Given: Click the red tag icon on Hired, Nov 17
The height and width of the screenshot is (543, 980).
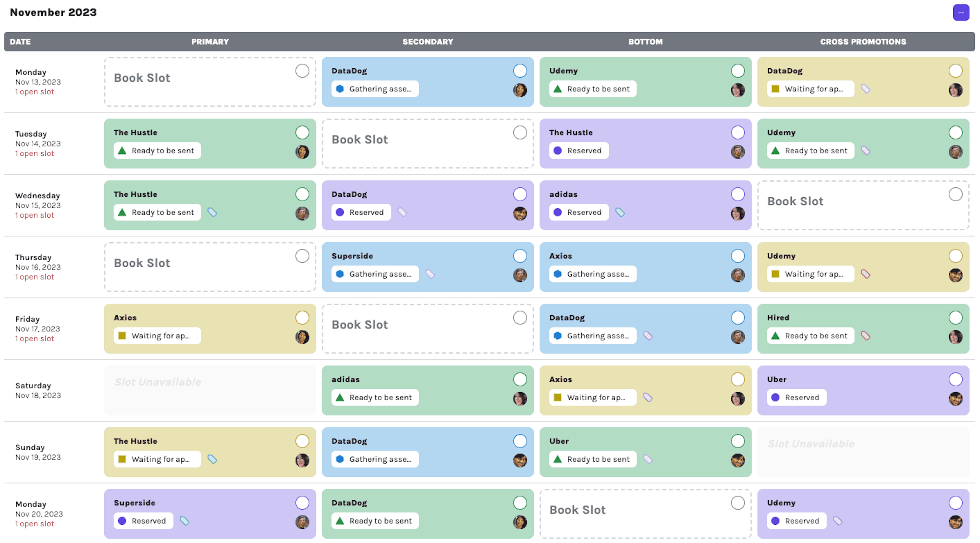Looking at the screenshot, I should [x=865, y=336].
